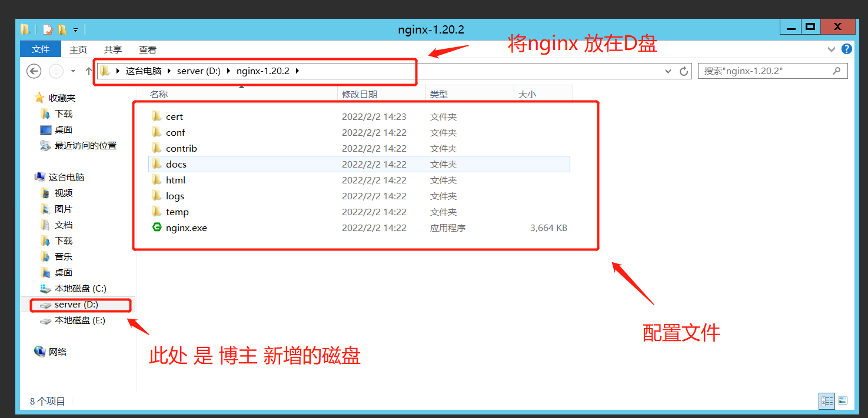868x418 pixels.
Task: Click the New Folder icon in title bar
Action: pos(62,29)
